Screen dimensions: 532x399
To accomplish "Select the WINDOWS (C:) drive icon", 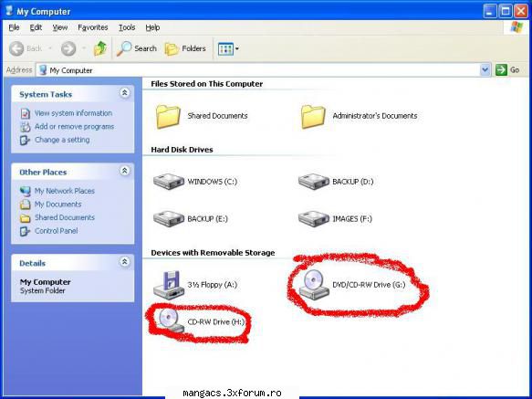I will [168, 182].
